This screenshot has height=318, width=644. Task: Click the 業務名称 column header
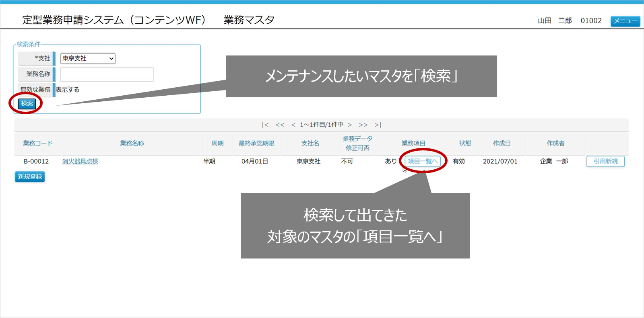tap(132, 143)
